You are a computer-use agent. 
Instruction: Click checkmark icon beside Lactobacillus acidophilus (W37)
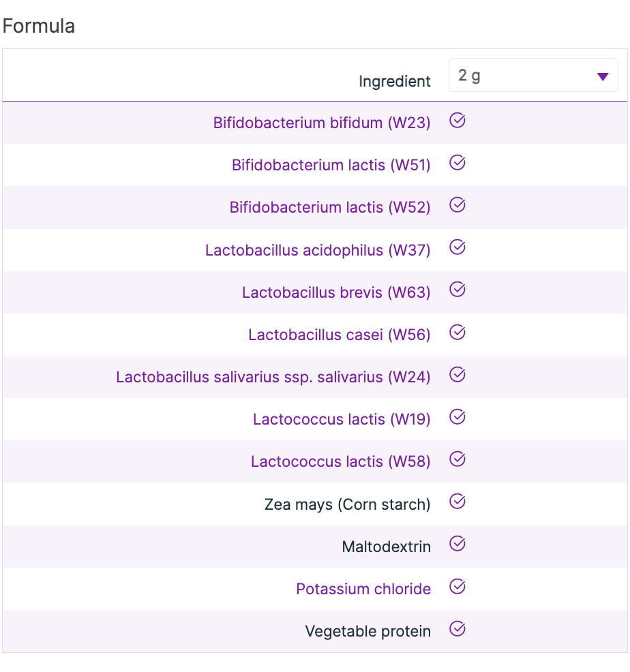coord(457,248)
